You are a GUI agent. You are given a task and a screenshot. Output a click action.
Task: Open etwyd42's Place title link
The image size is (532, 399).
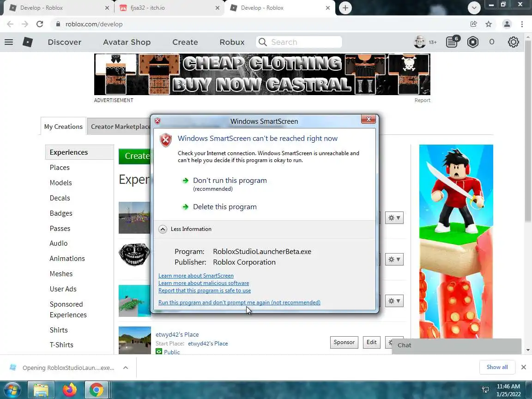point(177,334)
